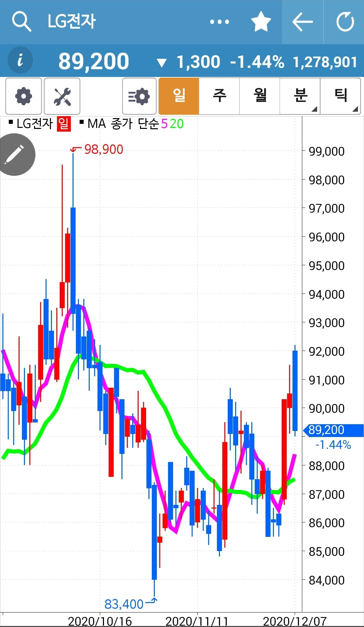
Task: Tap the 95,000 price axis label
Action: (x=327, y=266)
